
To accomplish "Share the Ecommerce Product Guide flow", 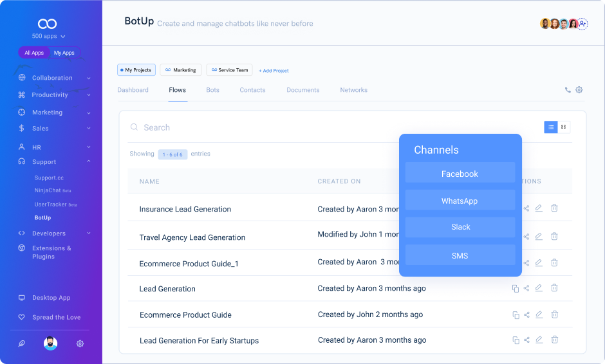I will 526,314.
